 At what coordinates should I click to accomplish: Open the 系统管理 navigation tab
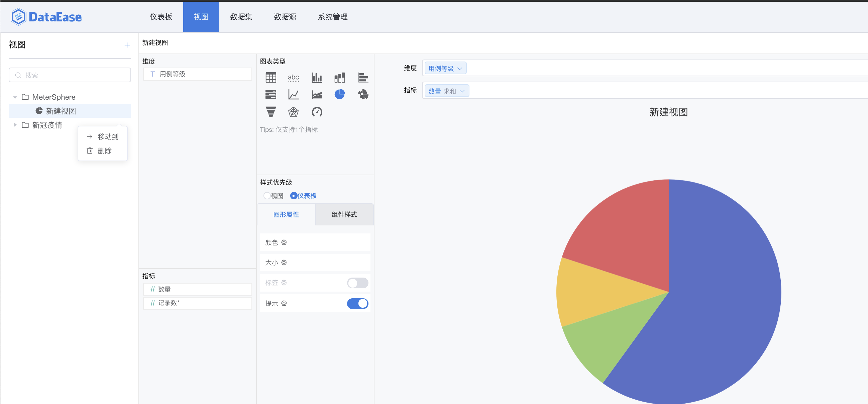(333, 17)
